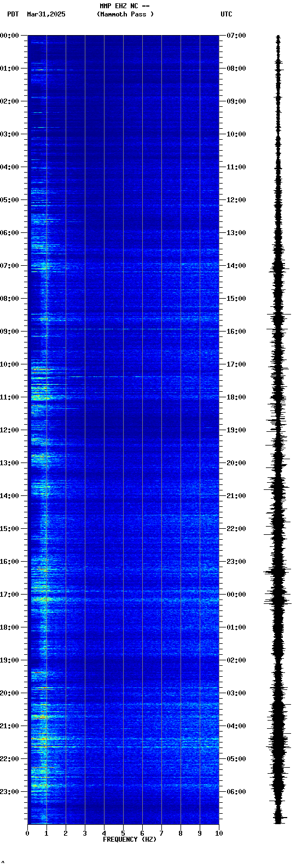The width and height of the screenshot is (302, 868).
Task: Click the UTC '01:00' time label
Action: point(236,627)
